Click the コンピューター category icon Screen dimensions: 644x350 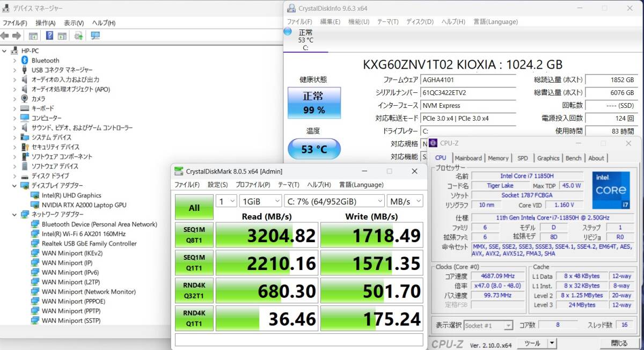(x=25, y=118)
